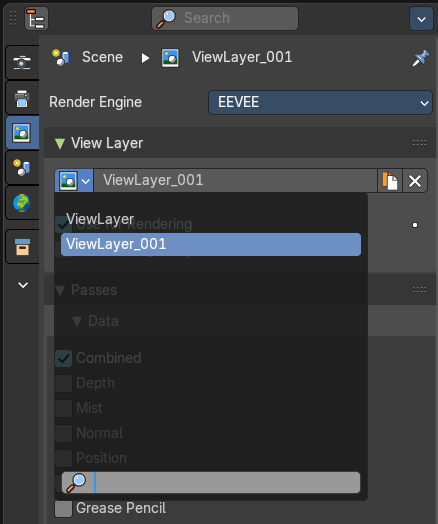Viewport: 438px width, 524px height.
Task: Select ViewLayer in the dropdown list
Action: (x=211, y=219)
